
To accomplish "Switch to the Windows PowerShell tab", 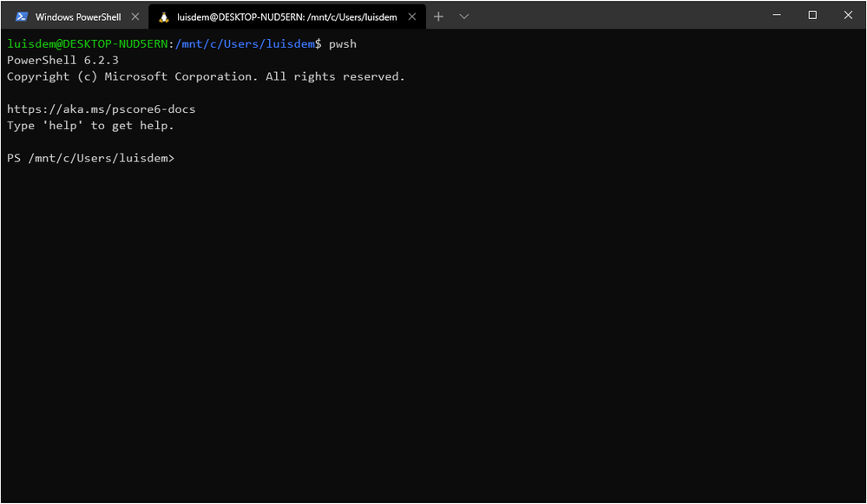I will (x=75, y=16).
